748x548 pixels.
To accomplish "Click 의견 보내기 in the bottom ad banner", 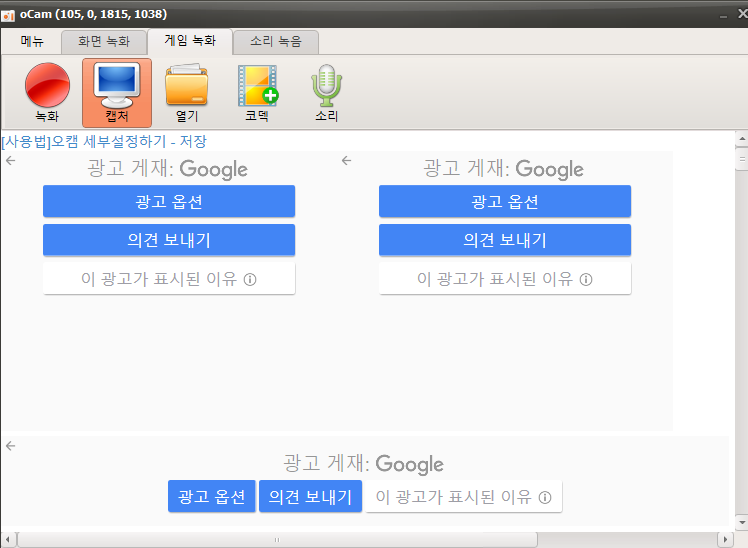I will (311, 496).
